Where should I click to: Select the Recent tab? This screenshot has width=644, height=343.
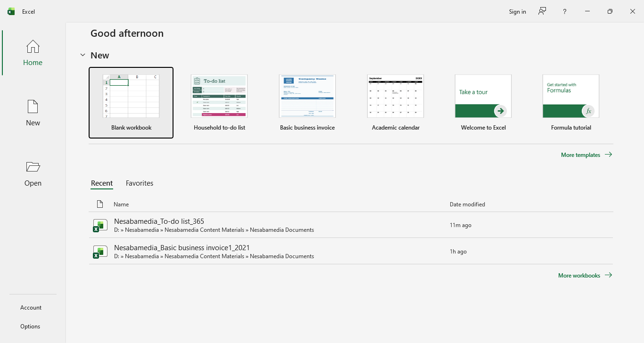(102, 183)
